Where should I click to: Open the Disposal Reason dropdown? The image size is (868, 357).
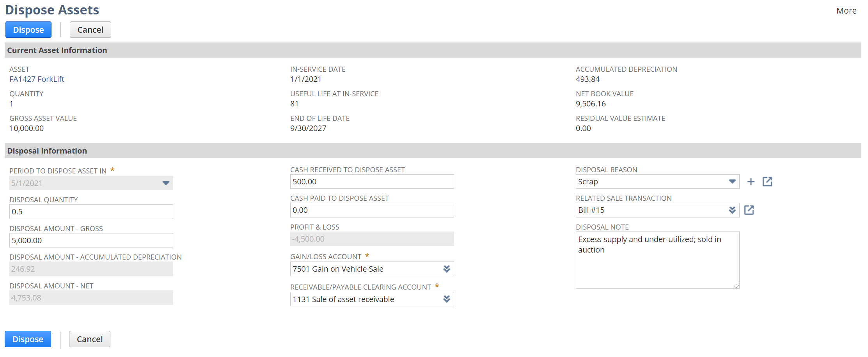coord(732,182)
